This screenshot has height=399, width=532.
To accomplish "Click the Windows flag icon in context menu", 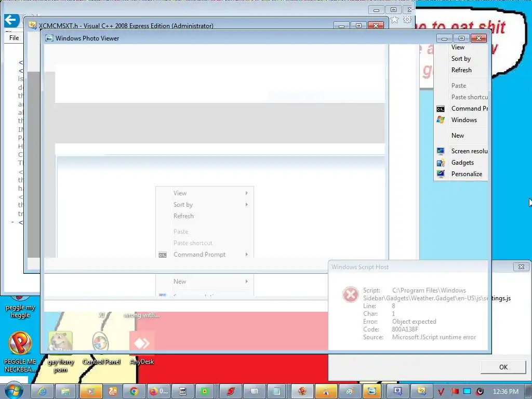I will click(x=441, y=120).
